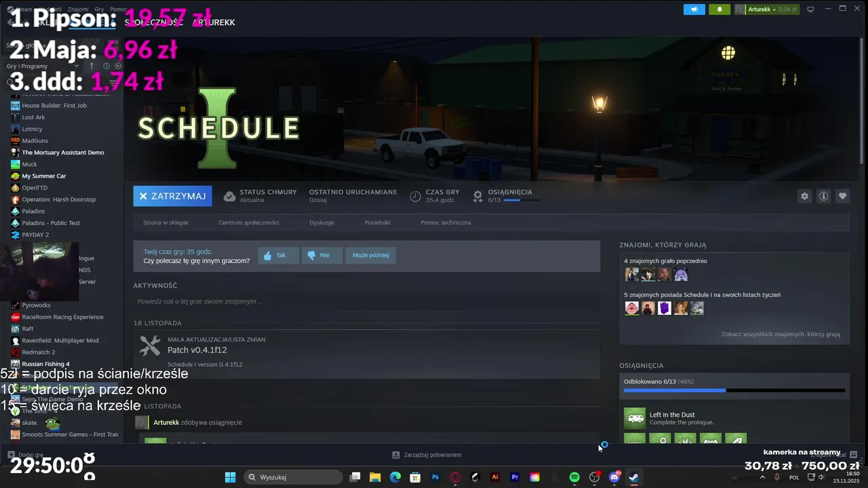Image resolution: width=868 pixels, height=488 pixels.
Task: Select Operation: Harsh Doorstop
Action: point(58,199)
